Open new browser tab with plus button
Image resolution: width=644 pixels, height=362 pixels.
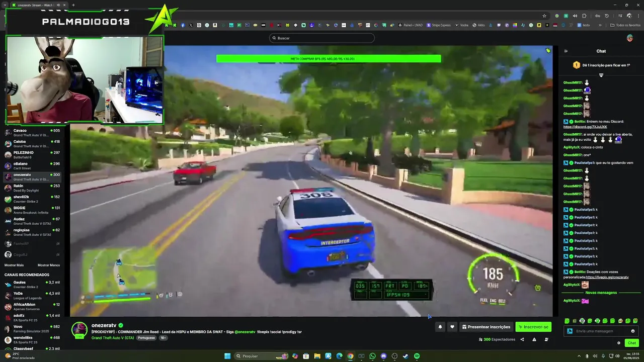(73, 5)
